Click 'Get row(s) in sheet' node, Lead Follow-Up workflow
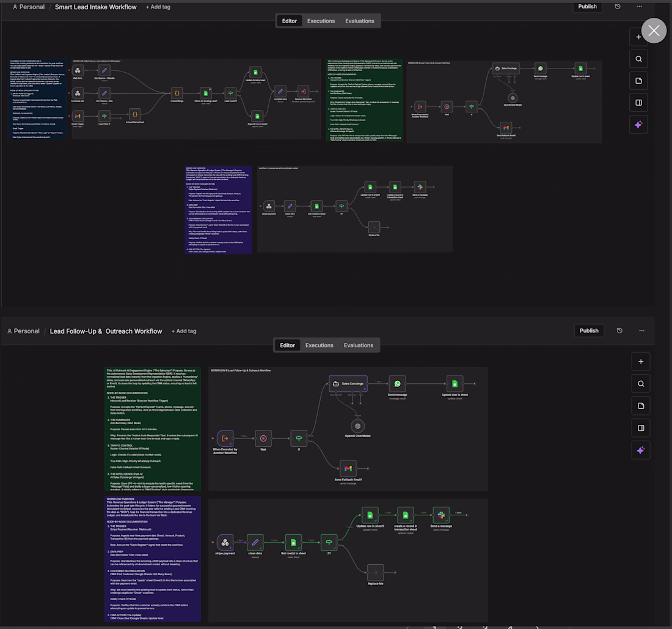Viewport: 672px width, 629px height. click(293, 543)
